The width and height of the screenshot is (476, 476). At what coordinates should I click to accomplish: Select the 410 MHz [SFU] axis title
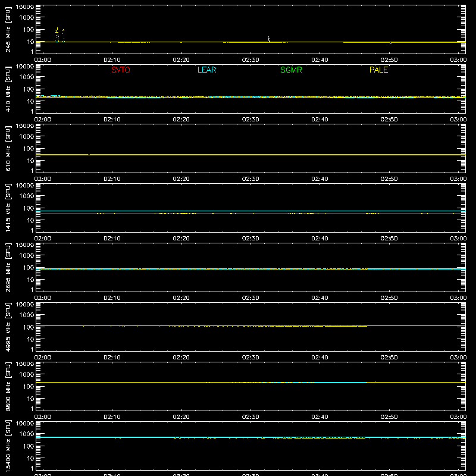(8, 89)
